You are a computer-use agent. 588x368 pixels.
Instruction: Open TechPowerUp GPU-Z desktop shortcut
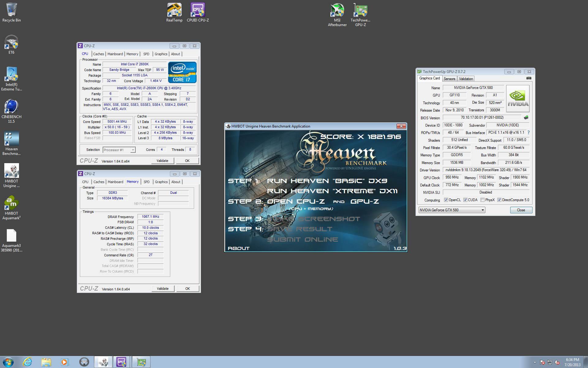coord(360,15)
